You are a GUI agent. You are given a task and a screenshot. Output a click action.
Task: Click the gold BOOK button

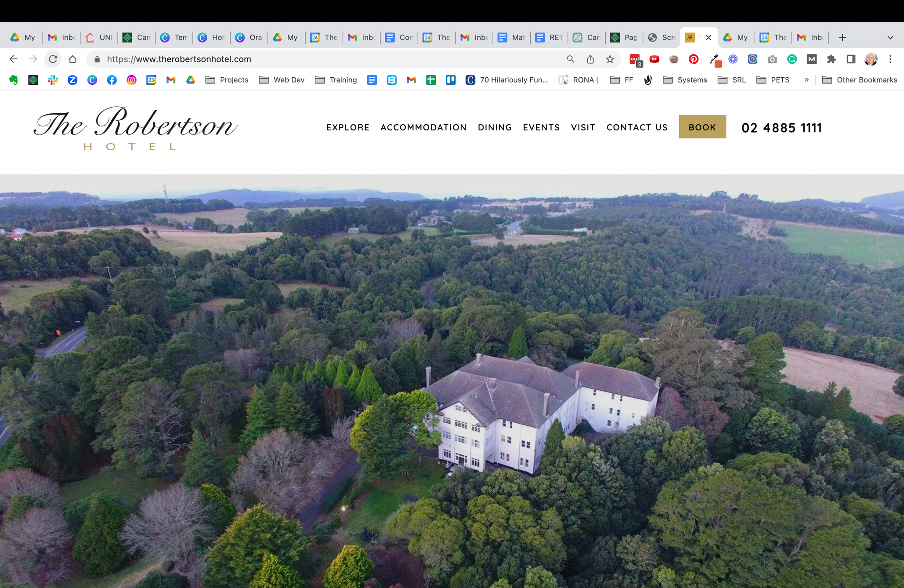click(702, 127)
